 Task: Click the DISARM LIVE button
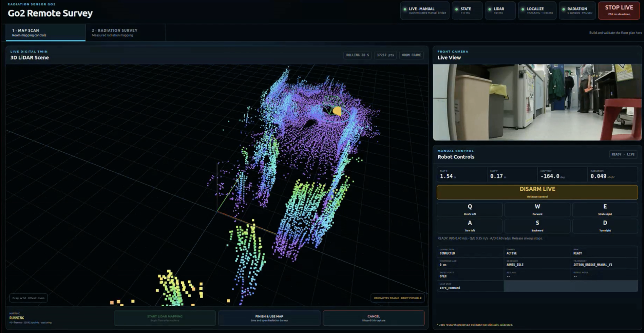click(x=537, y=192)
